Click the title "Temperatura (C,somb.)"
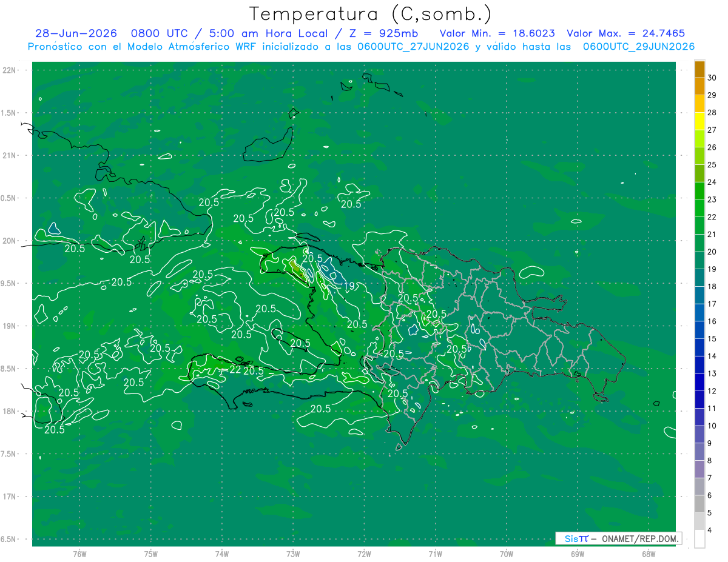 [371, 14]
